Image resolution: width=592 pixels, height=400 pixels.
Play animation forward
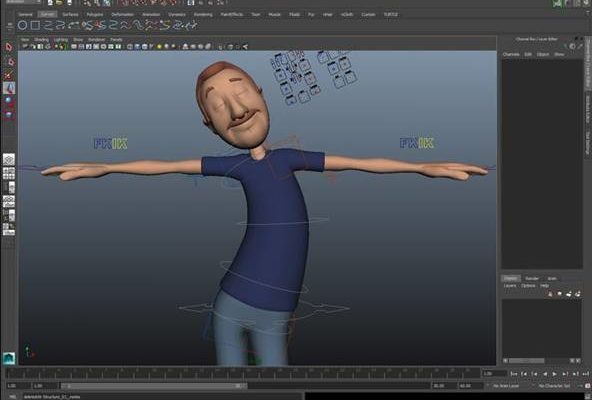pos(555,374)
